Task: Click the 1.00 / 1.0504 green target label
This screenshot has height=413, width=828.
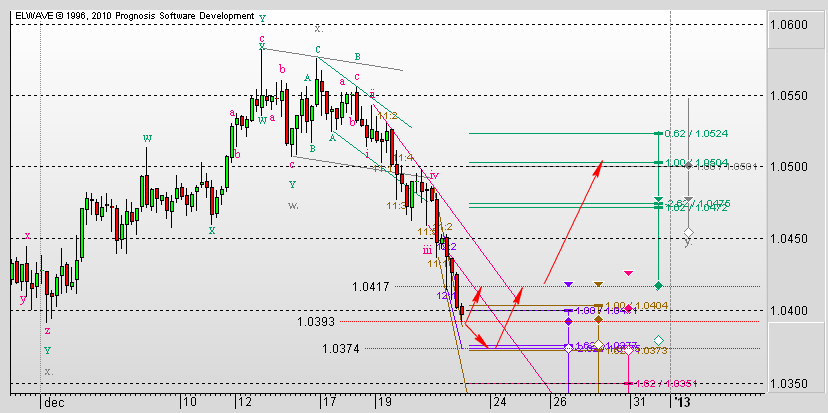Action: 697,162
